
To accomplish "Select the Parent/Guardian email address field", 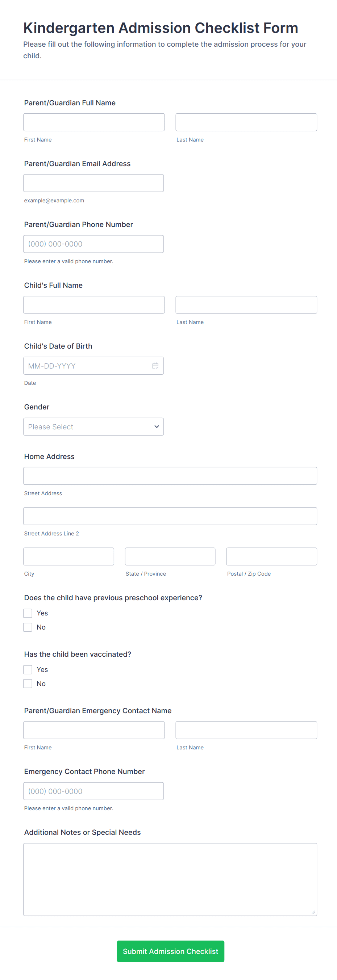I will click(94, 183).
